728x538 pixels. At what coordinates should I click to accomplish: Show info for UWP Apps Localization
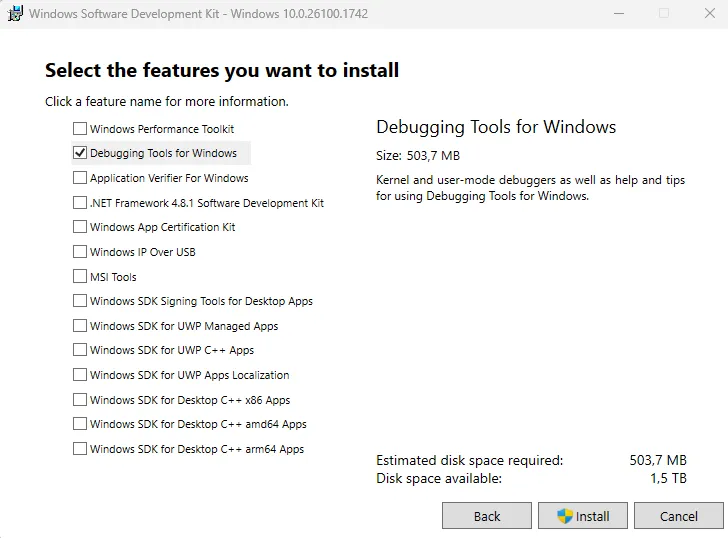point(189,375)
